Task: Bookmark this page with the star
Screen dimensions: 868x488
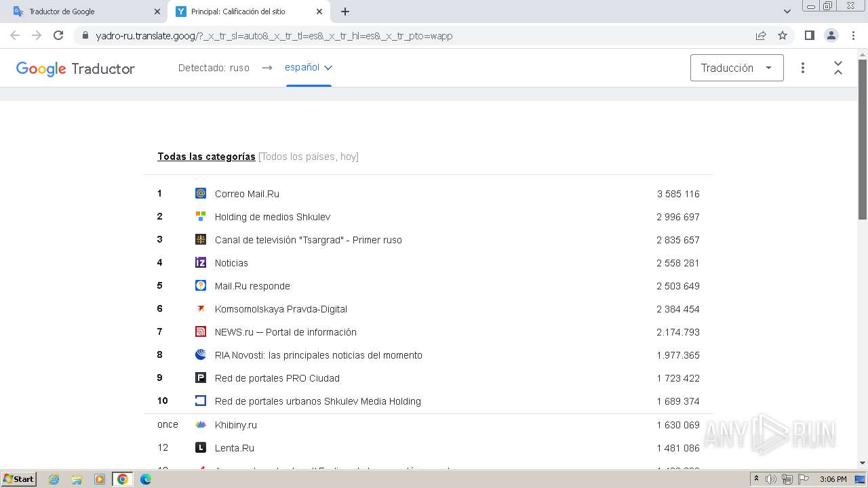Action: pyautogui.click(x=783, y=35)
